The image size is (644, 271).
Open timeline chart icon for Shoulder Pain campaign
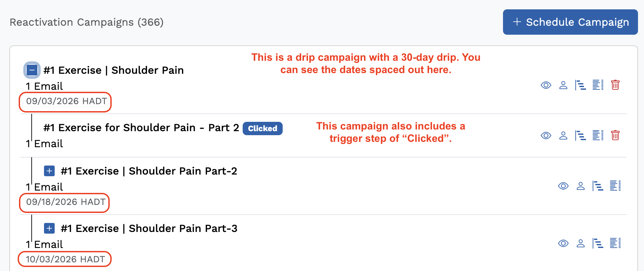[x=581, y=85]
